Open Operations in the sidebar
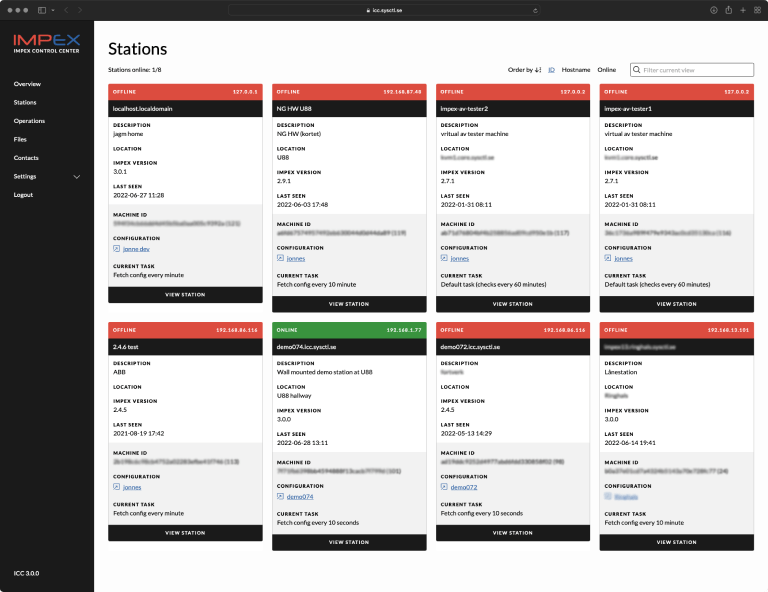 29,121
